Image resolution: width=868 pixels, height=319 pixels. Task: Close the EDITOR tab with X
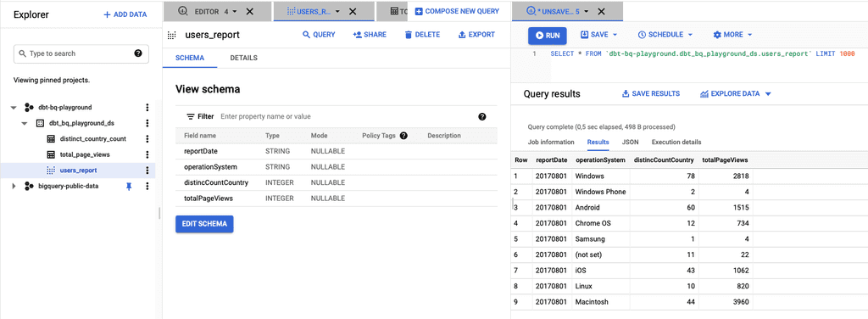[250, 11]
